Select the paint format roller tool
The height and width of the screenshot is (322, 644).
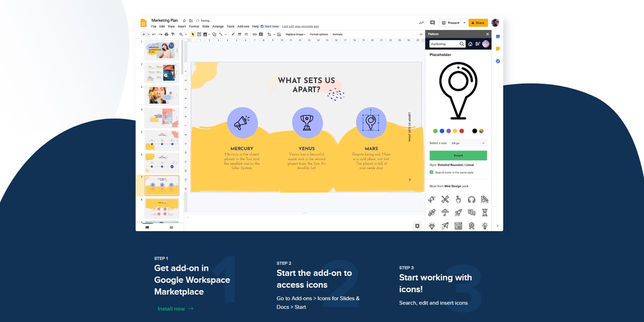(x=172, y=34)
